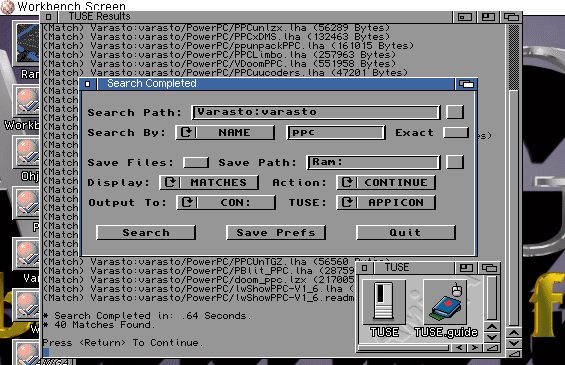This screenshot has width=565, height=365.
Task: Cycle the Action CONTINUE selector
Action: tap(386, 182)
